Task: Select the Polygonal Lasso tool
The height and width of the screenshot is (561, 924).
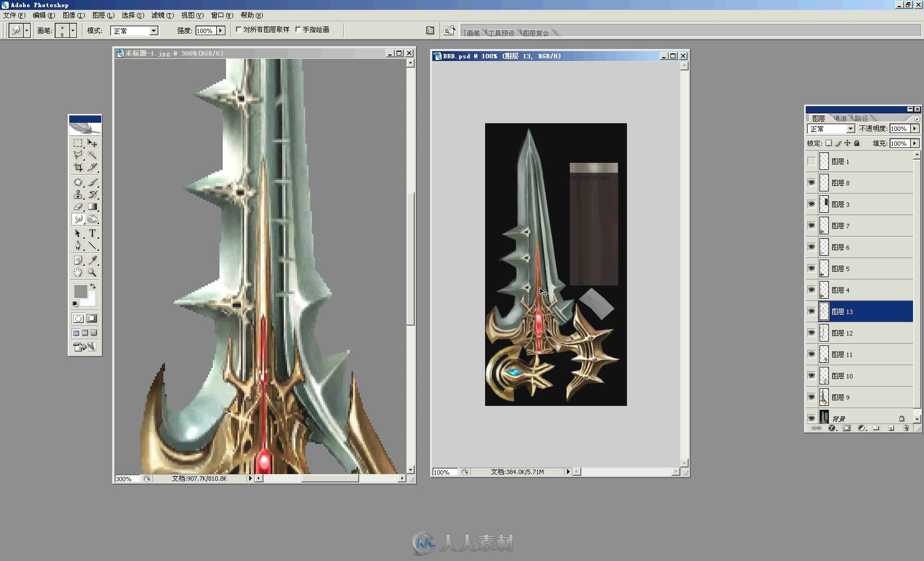Action: coord(78,155)
